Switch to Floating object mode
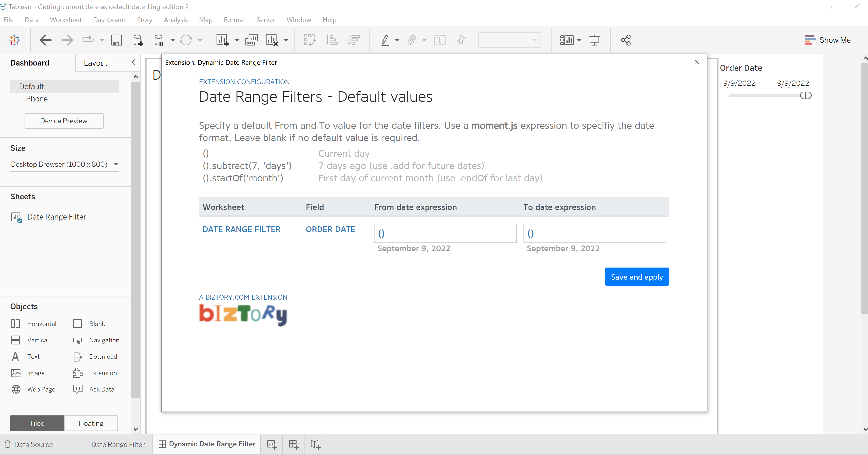The width and height of the screenshot is (868, 455). coord(91,423)
